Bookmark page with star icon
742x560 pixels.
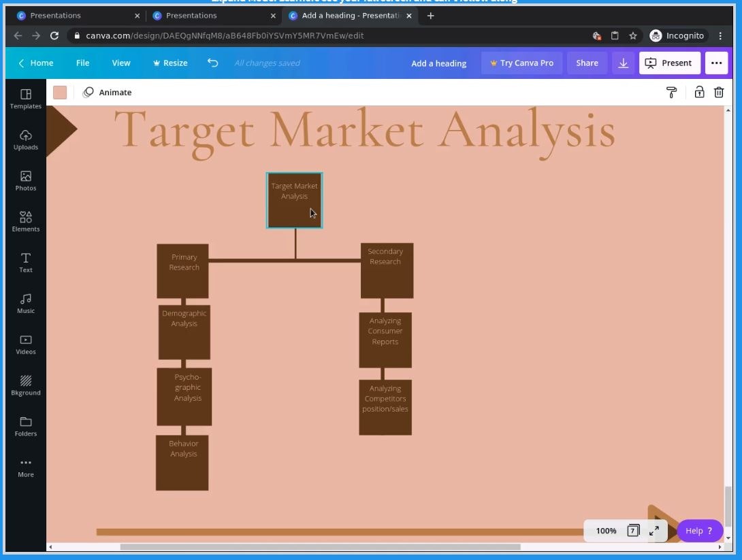[x=632, y=35]
